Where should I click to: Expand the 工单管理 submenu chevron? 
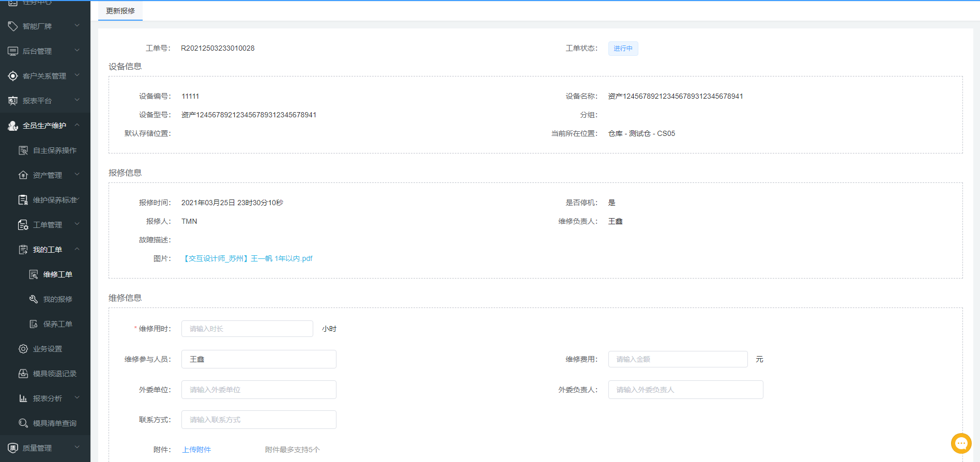[77, 224]
